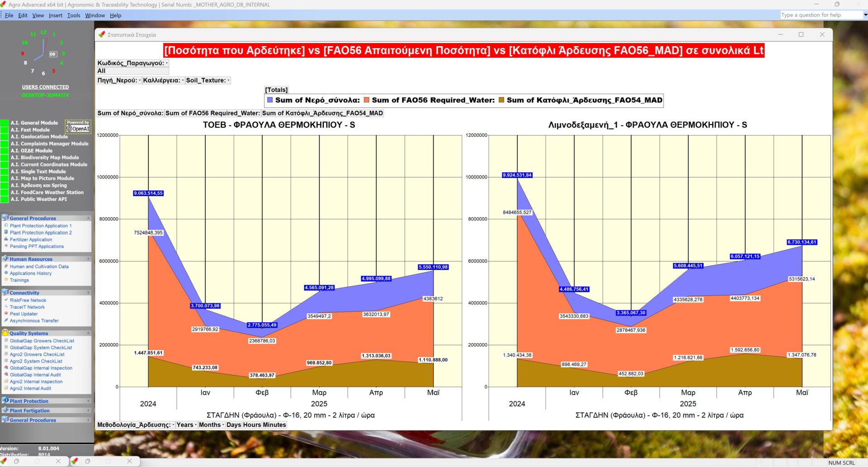This screenshot has height=467, width=868.
Task: Toggle the A.I. General Module green indicator
Action: click(5, 123)
